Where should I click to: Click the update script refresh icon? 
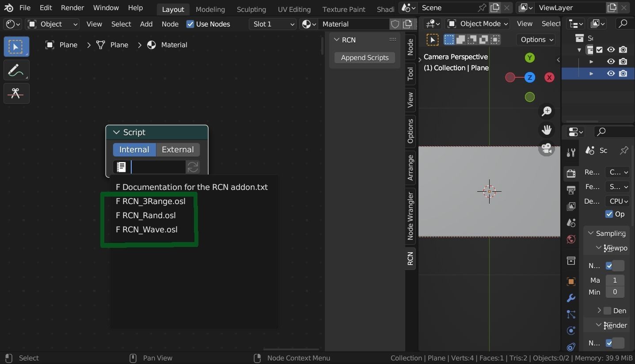pyautogui.click(x=193, y=167)
